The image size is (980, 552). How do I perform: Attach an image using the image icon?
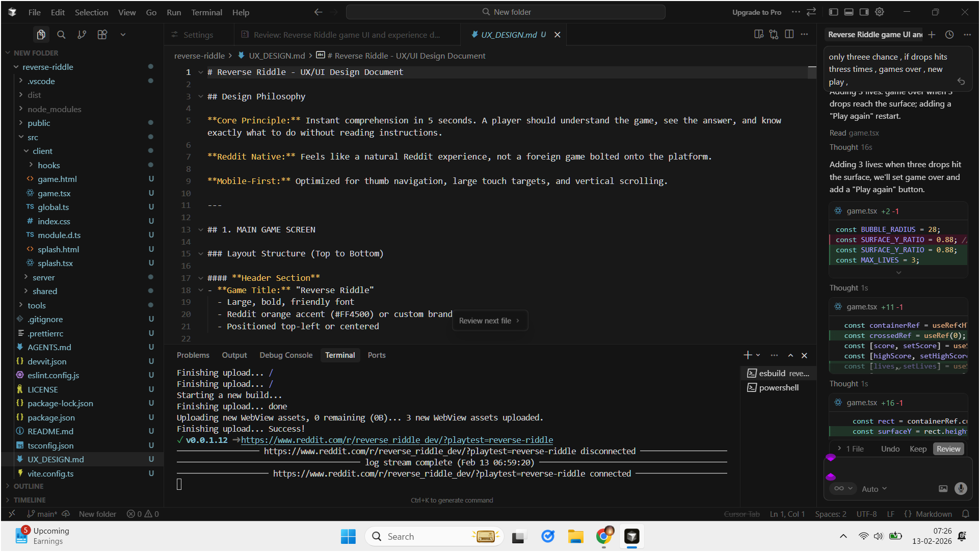(943, 488)
